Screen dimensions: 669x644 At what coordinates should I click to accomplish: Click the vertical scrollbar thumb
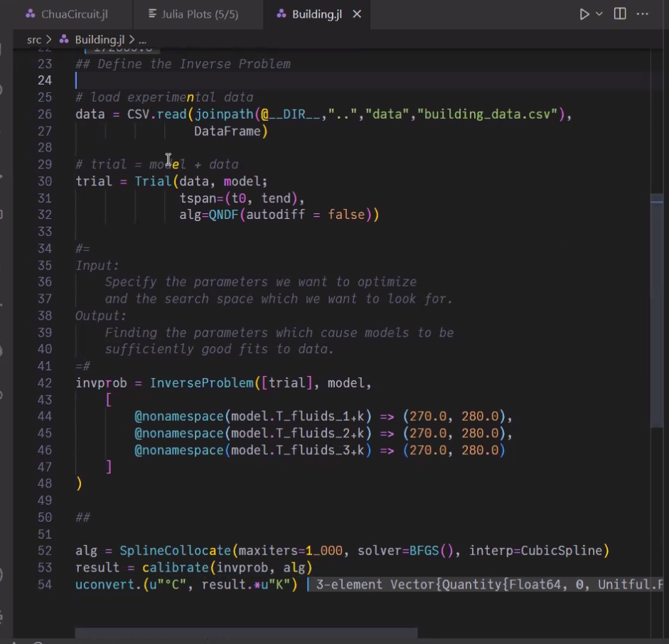coord(657,311)
